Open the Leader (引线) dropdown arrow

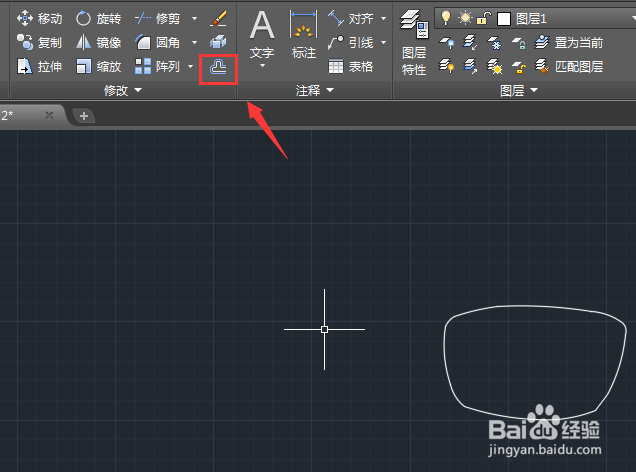(383, 42)
